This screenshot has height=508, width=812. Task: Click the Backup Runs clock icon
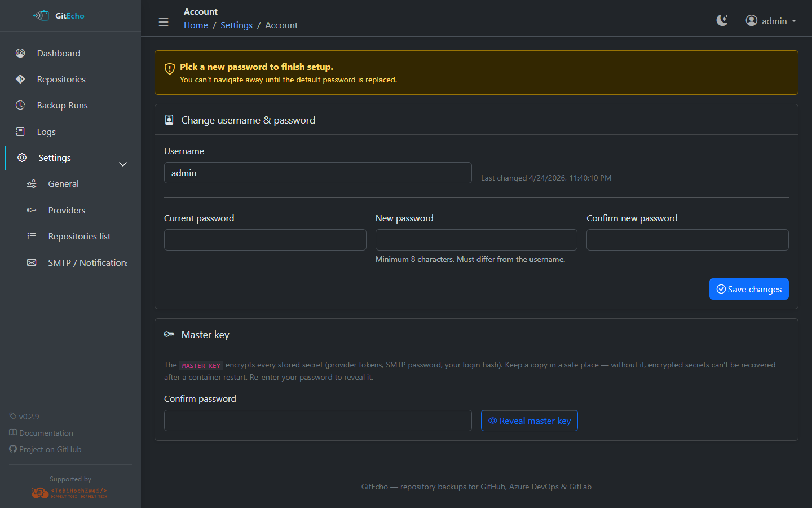coord(20,105)
